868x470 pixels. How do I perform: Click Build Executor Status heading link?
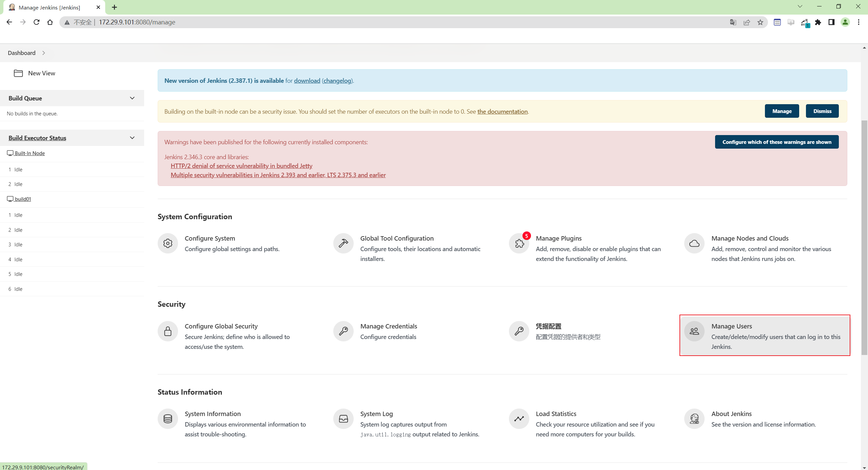(37, 138)
